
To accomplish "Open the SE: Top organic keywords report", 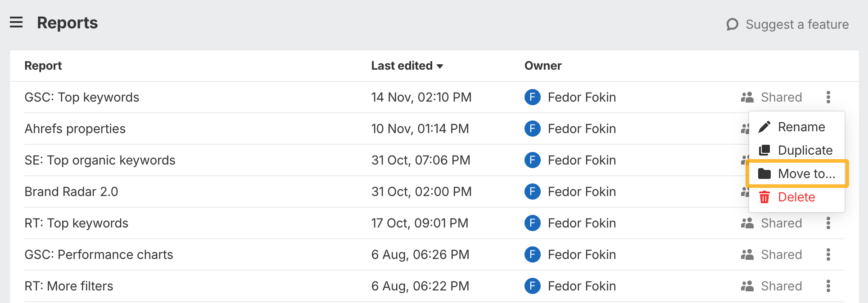I will click(100, 160).
